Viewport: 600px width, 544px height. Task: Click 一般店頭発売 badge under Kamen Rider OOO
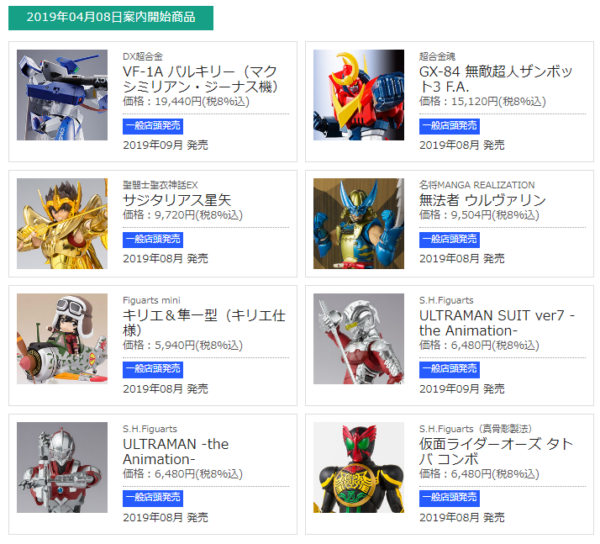(x=449, y=498)
